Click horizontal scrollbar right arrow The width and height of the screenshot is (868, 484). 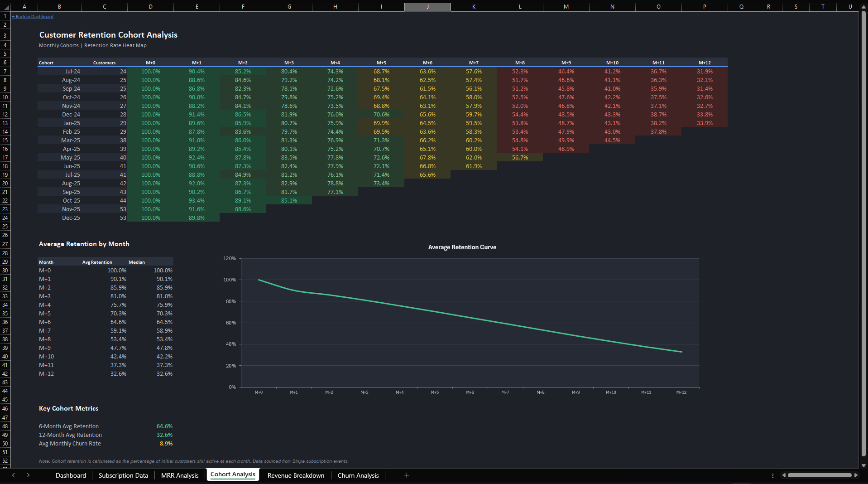click(856, 475)
